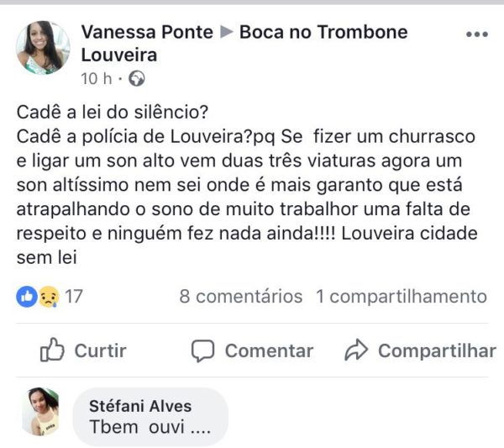Open Vanessa Ponte's profile name link

[x=145, y=33]
